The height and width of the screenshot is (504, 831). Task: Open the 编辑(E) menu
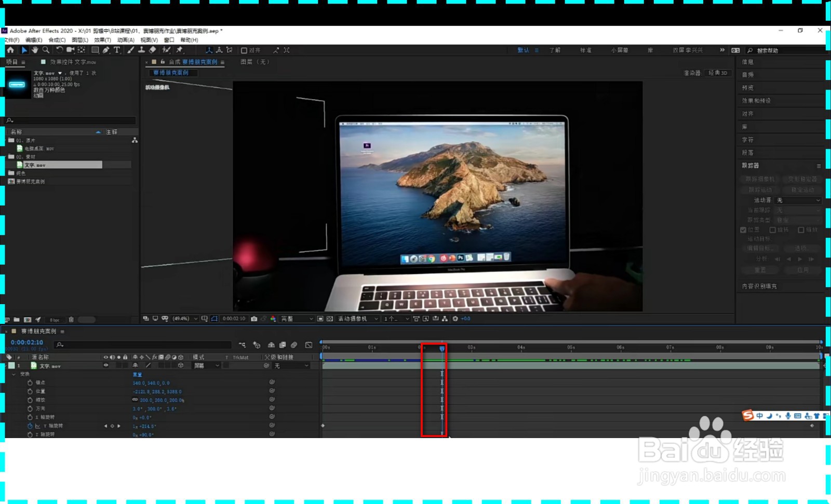pos(34,40)
